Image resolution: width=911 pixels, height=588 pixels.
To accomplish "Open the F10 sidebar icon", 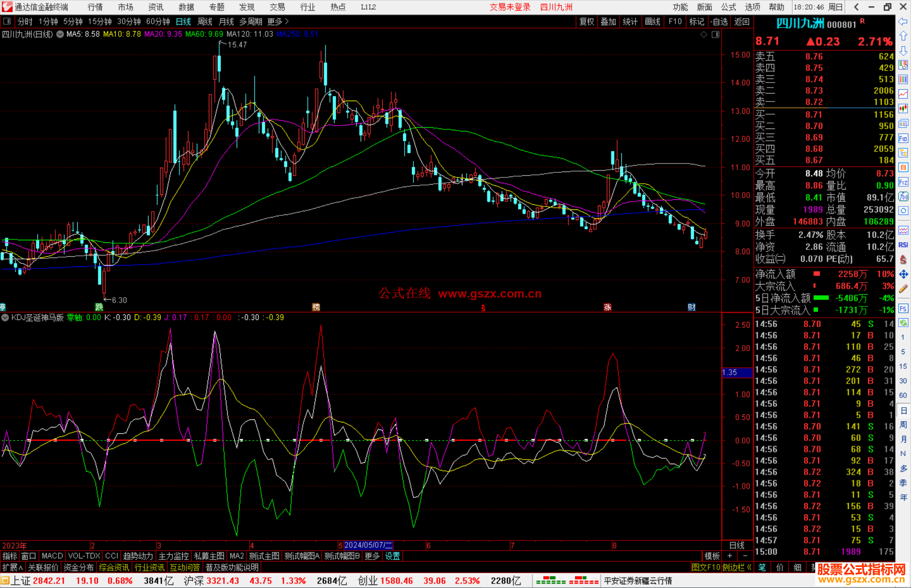I will [903, 138].
